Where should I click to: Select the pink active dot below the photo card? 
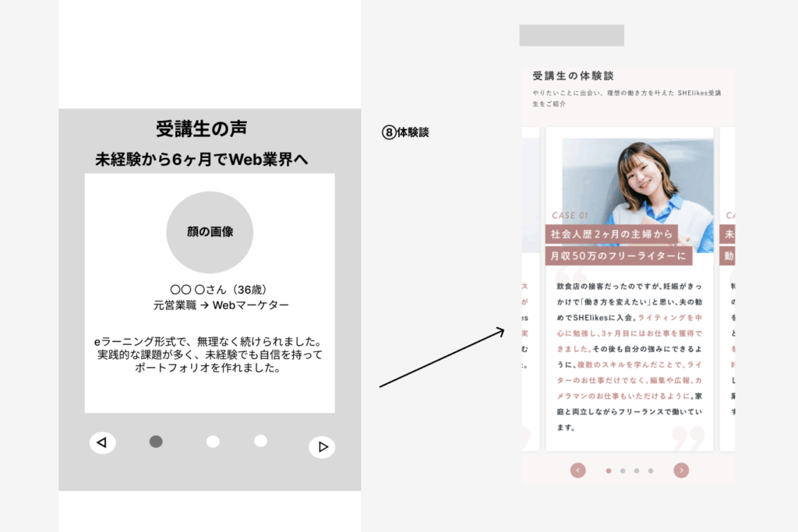pyautogui.click(x=609, y=470)
